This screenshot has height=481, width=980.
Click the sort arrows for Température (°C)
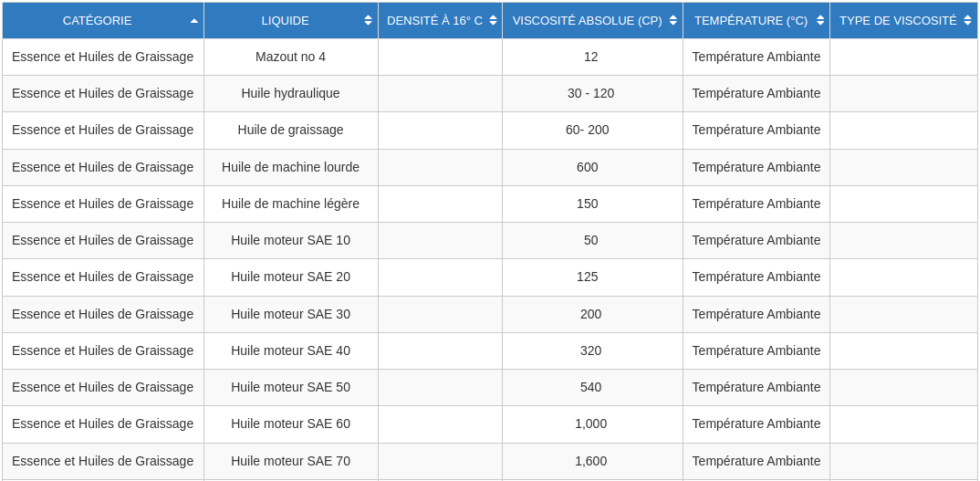point(820,21)
